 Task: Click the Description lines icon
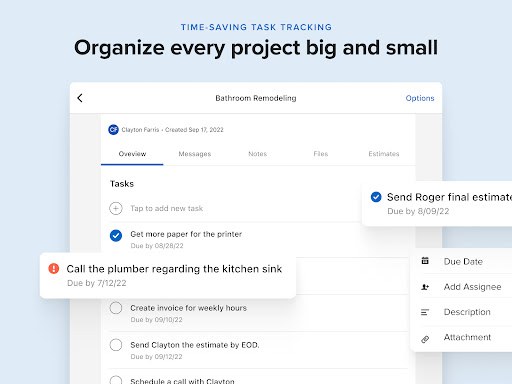pos(425,312)
